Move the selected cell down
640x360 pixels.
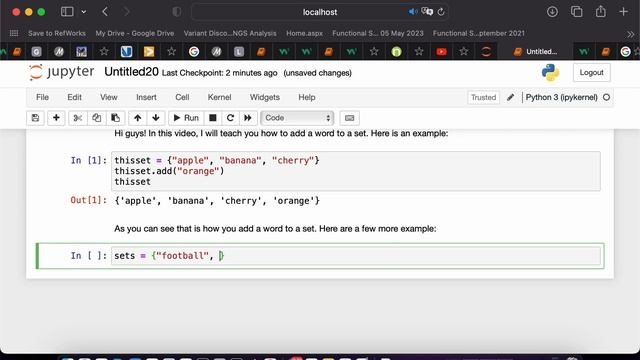pos(156,118)
